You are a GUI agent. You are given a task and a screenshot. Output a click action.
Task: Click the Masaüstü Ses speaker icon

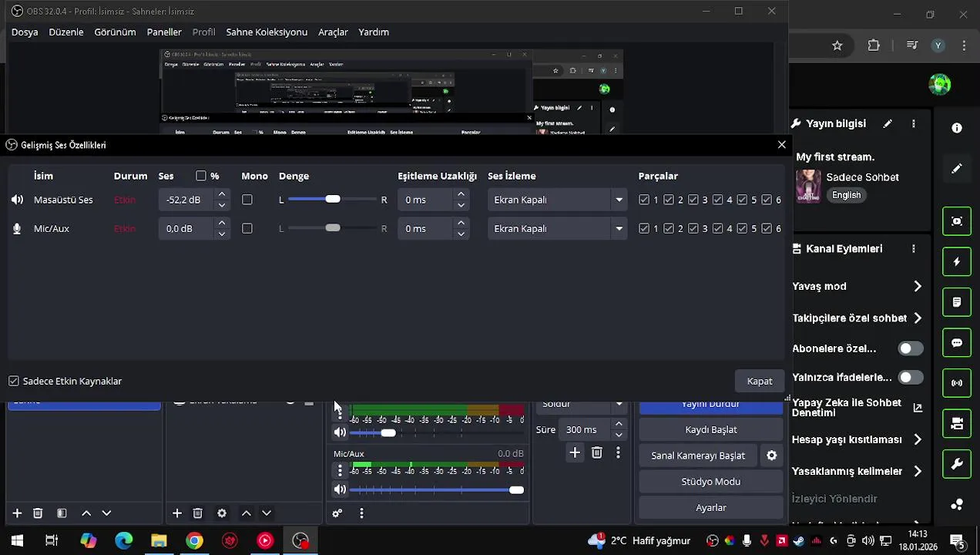click(x=17, y=200)
